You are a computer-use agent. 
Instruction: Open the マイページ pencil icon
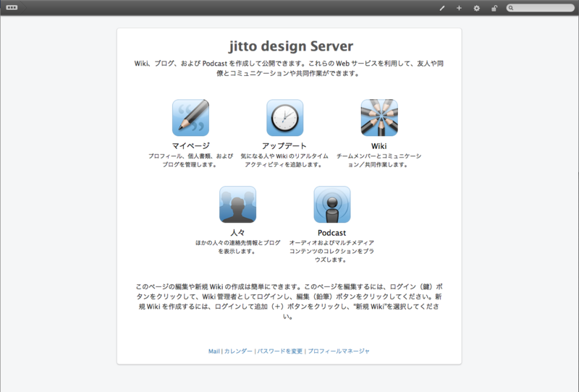190,117
